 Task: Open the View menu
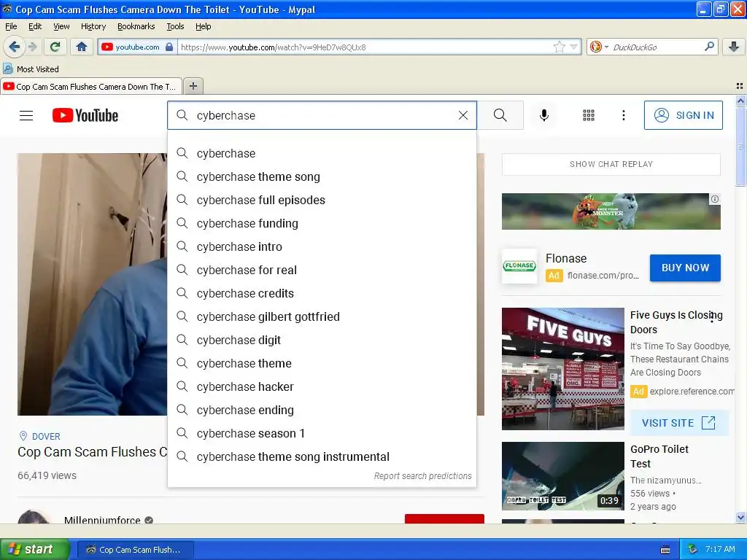pos(61,26)
